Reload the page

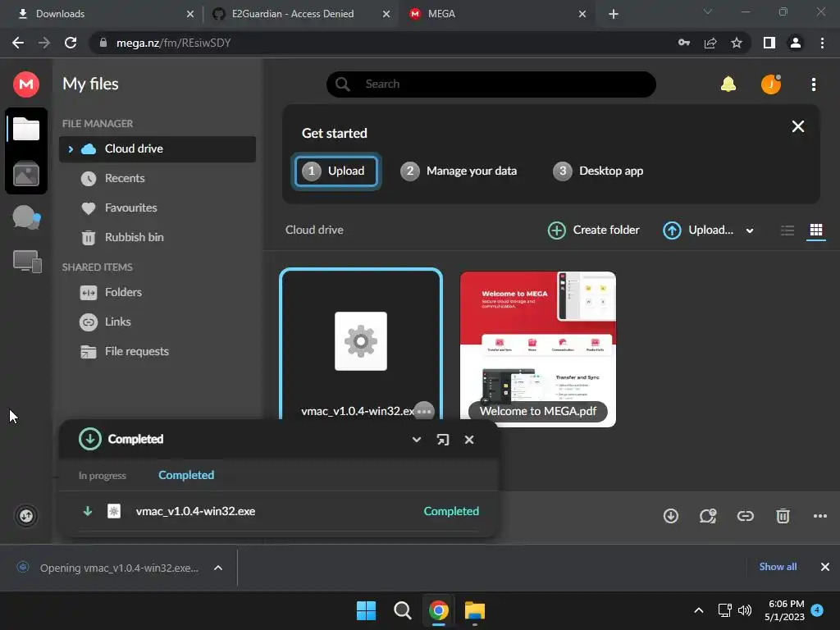click(x=71, y=43)
